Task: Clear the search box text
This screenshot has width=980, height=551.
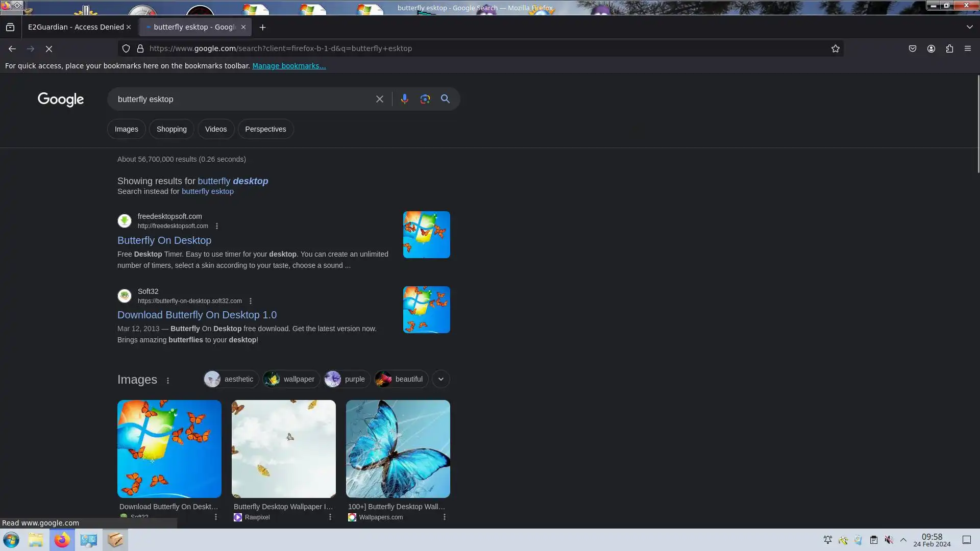Action: [x=379, y=99]
